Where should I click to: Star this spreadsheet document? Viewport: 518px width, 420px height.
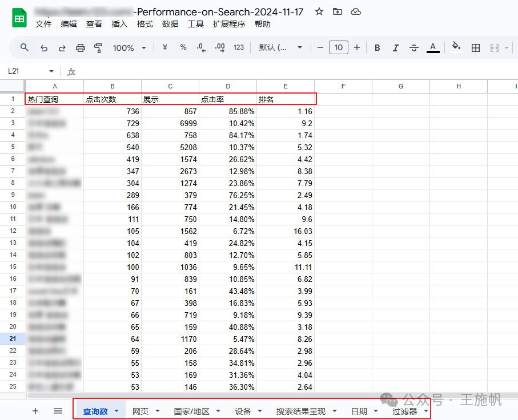point(319,11)
